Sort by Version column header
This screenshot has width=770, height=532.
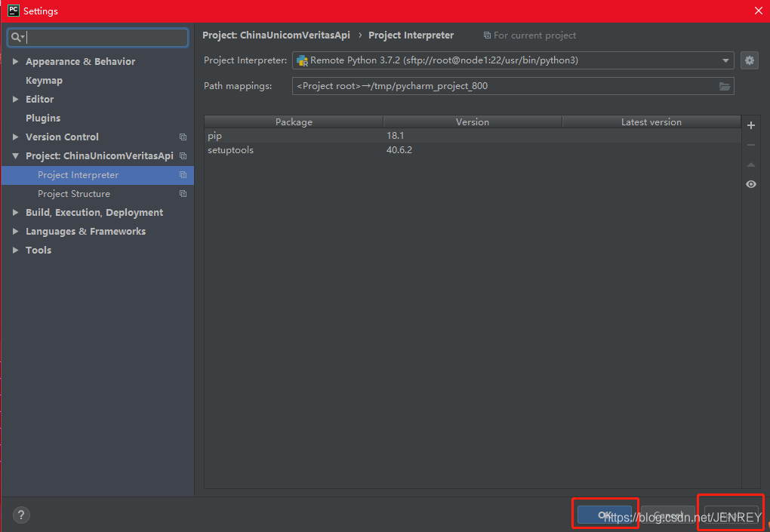click(x=473, y=121)
